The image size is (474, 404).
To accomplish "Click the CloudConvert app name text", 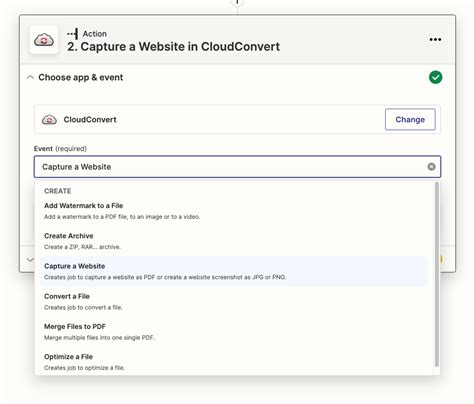I will 90,119.
